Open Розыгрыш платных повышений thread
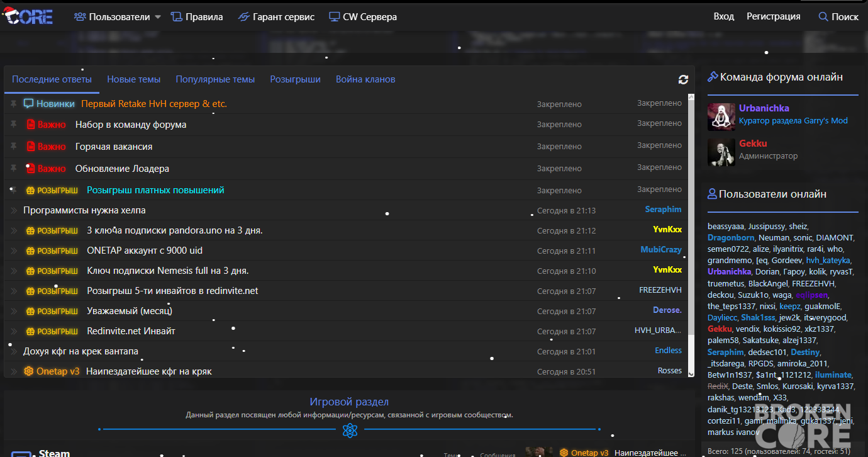 [x=155, y=190]
